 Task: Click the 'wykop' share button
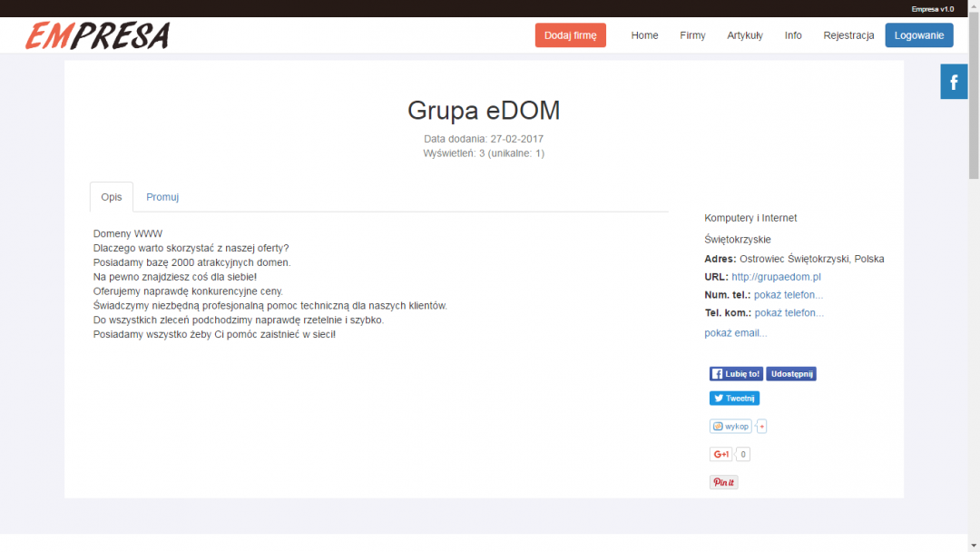tap(731, 426)
